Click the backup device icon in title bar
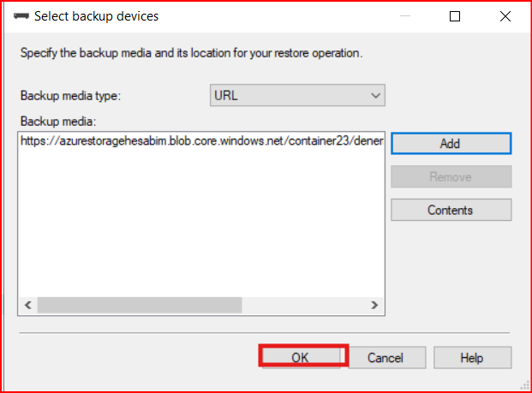 click(22, 16)
